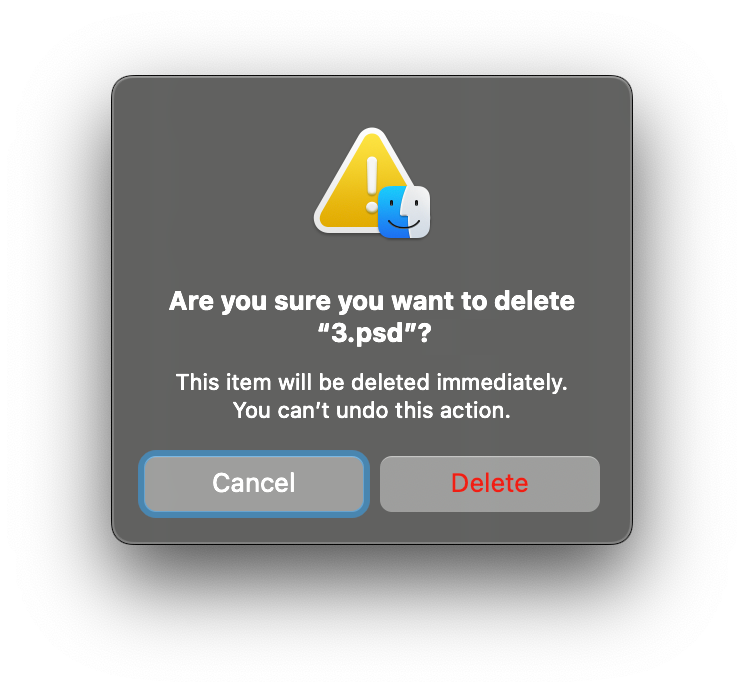Image resolution: width=744 pixels, height=692 pixels.
Task: Confirm deleting 3.psd with Delete
Action: (x=490, y=484)
